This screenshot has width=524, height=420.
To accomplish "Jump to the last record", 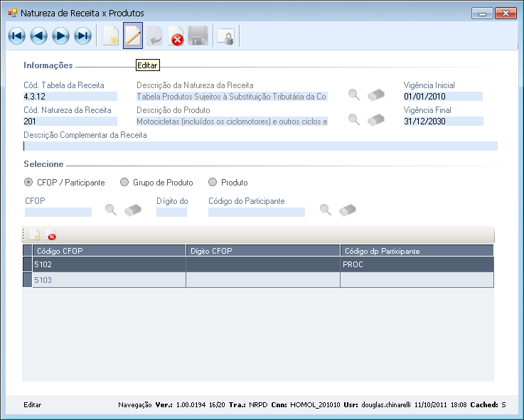I will coord(82,36).
